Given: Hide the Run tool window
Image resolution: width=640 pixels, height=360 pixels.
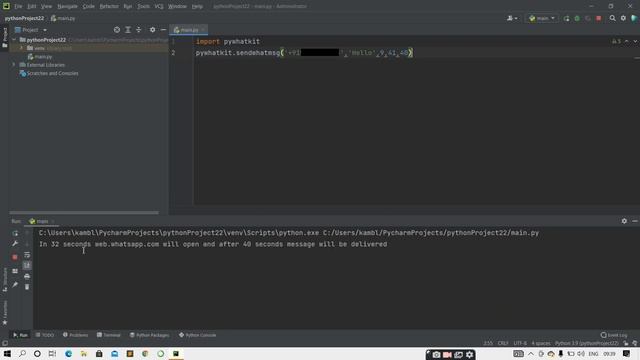Looking at the screenshot, I should pos(635,221).
